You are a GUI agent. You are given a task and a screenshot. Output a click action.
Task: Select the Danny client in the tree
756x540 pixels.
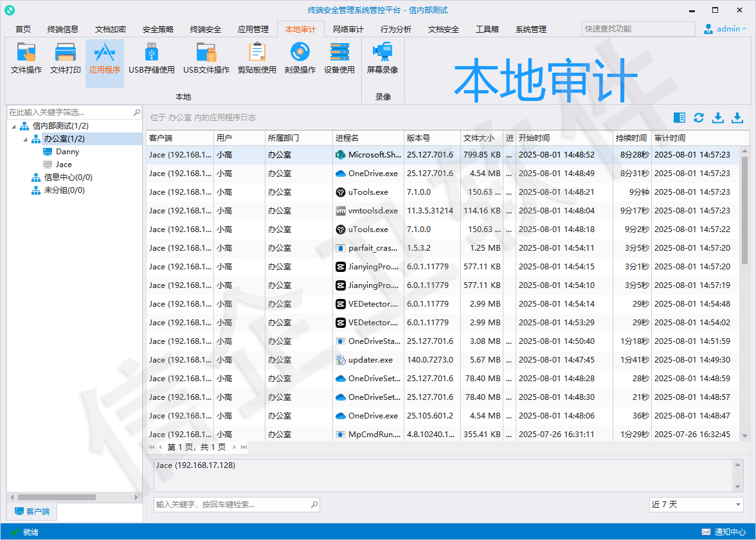67,152
